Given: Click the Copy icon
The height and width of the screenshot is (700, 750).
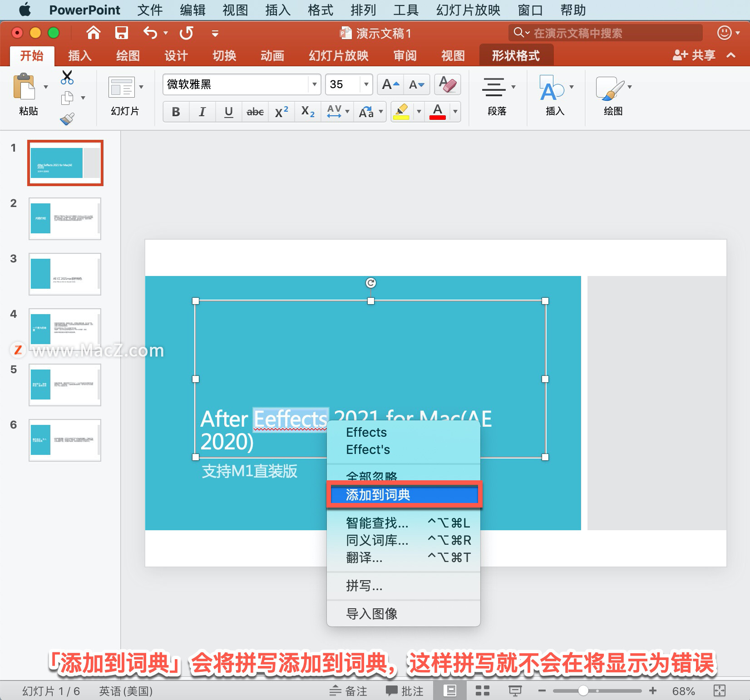Looking at the screenshot, I should click(67, 98).
